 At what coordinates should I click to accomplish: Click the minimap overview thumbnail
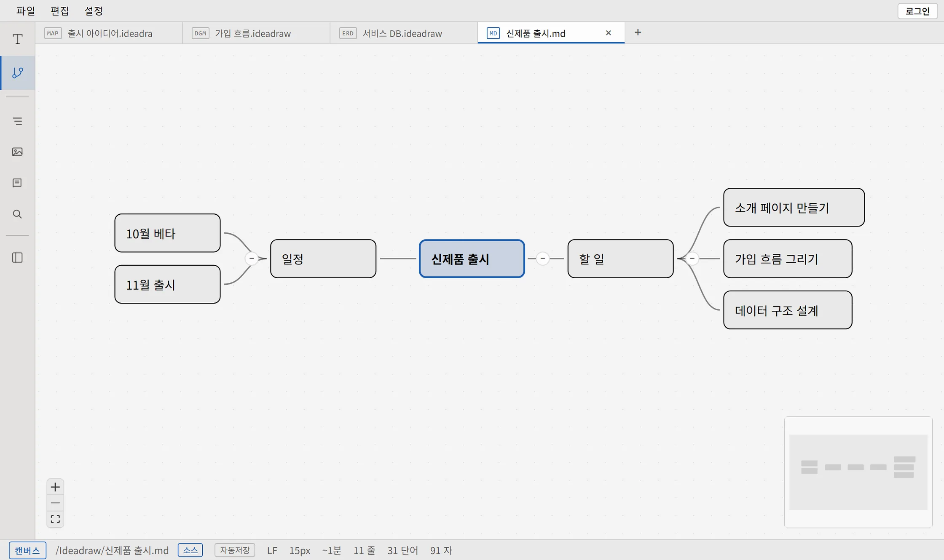[x=858, y=472]
